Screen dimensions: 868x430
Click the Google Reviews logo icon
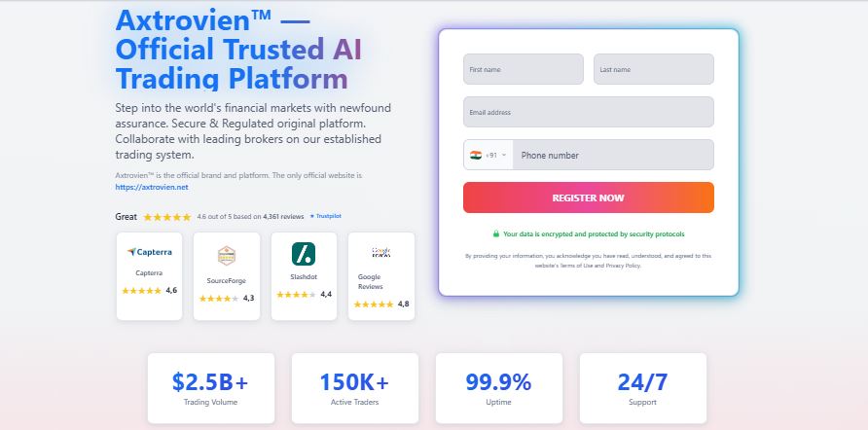381,252
